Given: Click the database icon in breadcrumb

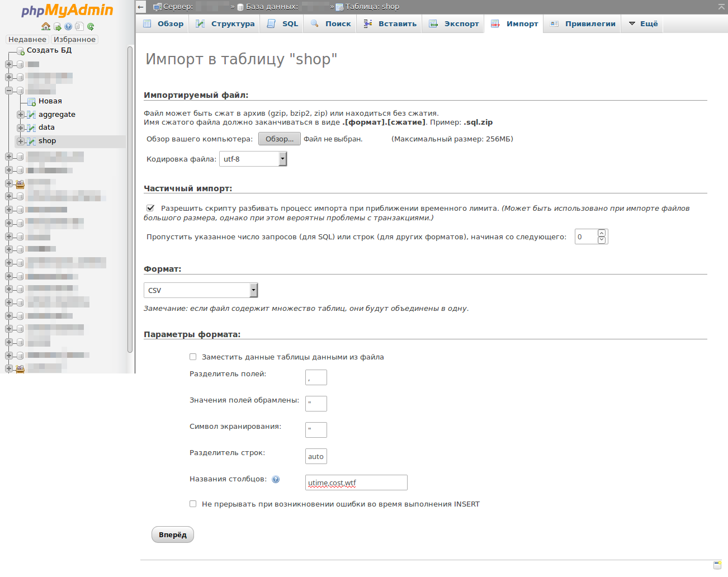Looking at the screenshot, I should tap(240, 7).
